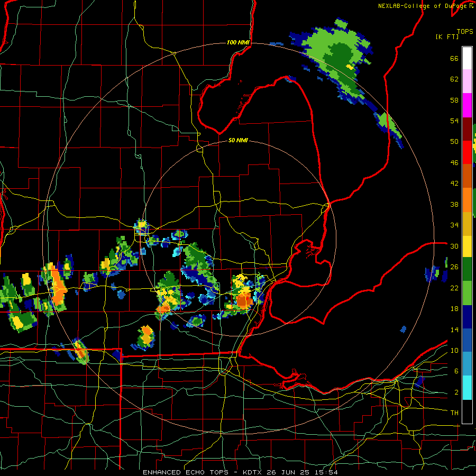Select the 100 NMI range ring label
The height and width of the screenshot is (476, 476).
coord(238,42)
